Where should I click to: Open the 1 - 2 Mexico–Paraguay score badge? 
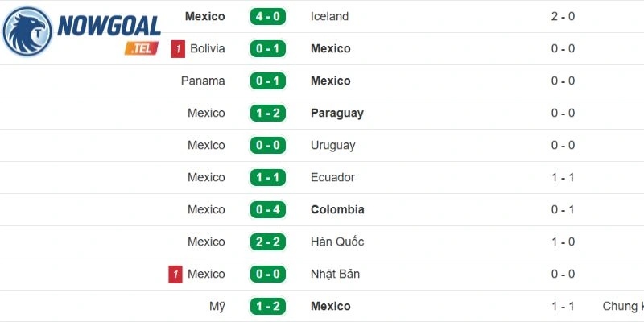268,113
